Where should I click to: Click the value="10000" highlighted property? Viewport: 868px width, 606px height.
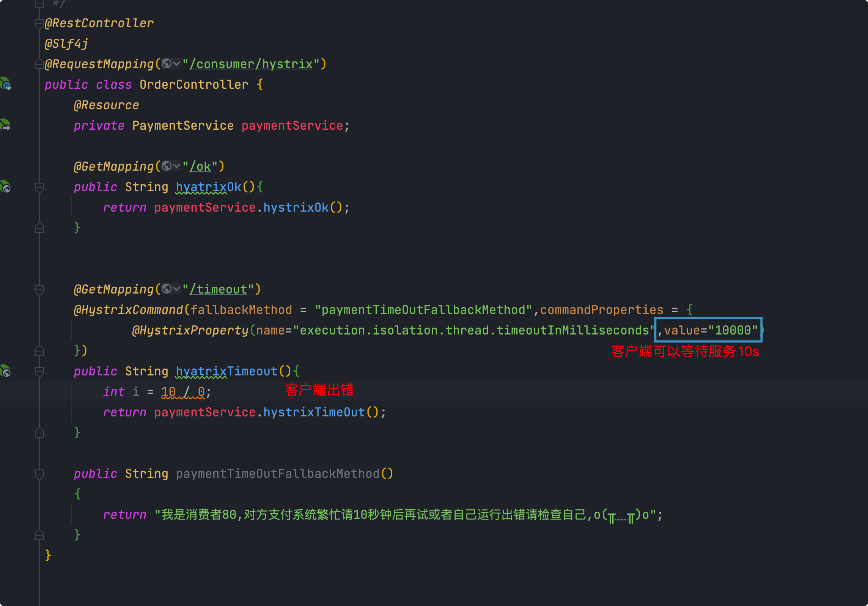[x=708, y=330]
